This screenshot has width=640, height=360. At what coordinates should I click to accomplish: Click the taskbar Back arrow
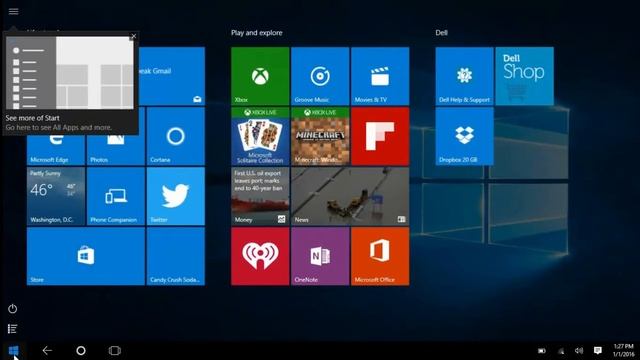coord(47,351)
